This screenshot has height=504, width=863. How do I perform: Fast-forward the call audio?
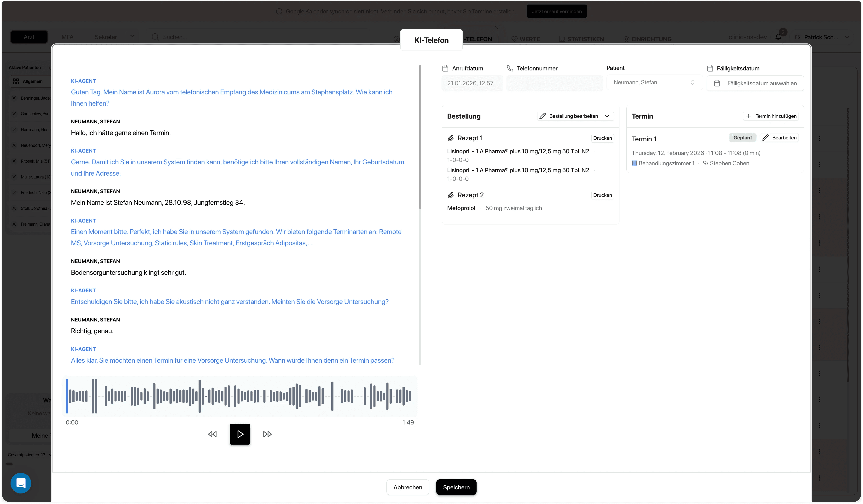click(x=267, y=434)
